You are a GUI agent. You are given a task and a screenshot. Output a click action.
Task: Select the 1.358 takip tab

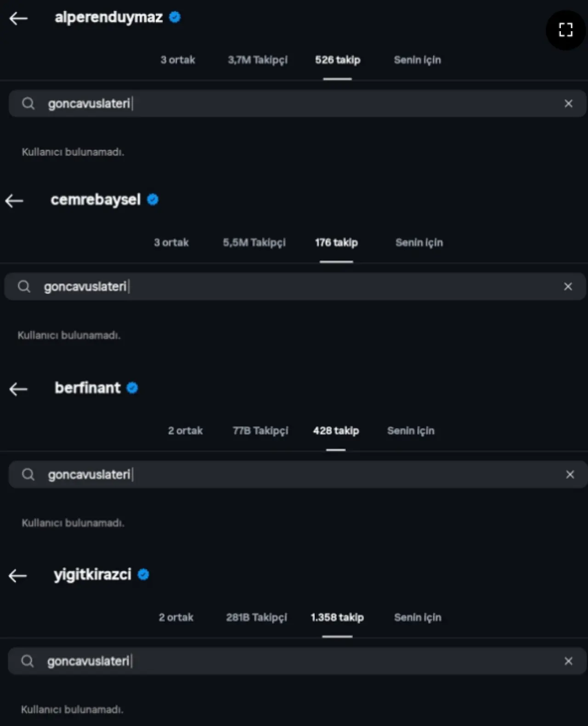tap(337, 618)
